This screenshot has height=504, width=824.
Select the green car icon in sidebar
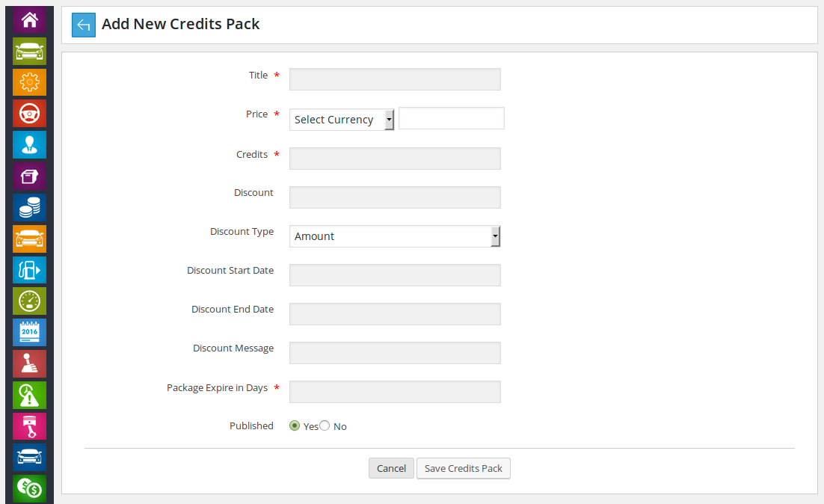point(29,51)
